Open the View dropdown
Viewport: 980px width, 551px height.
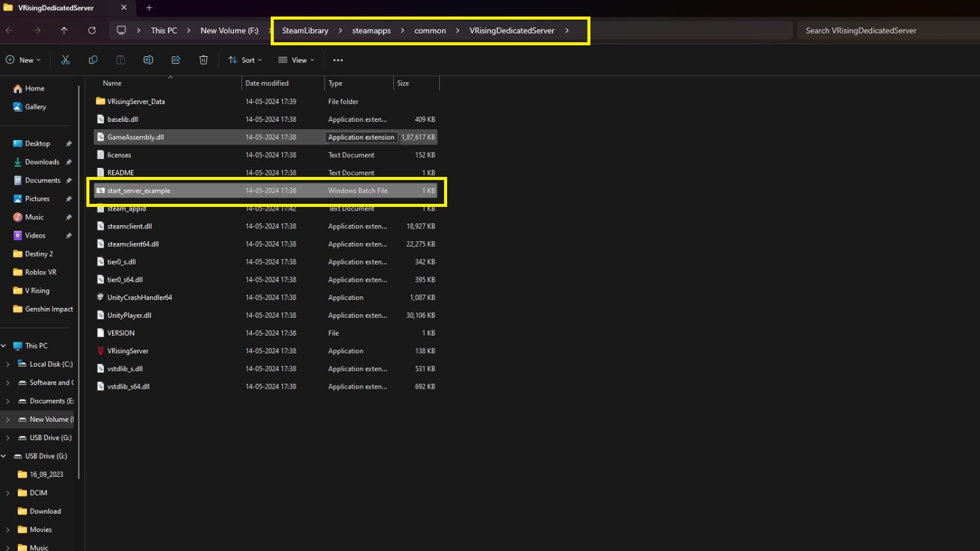[x=296, y=59]
